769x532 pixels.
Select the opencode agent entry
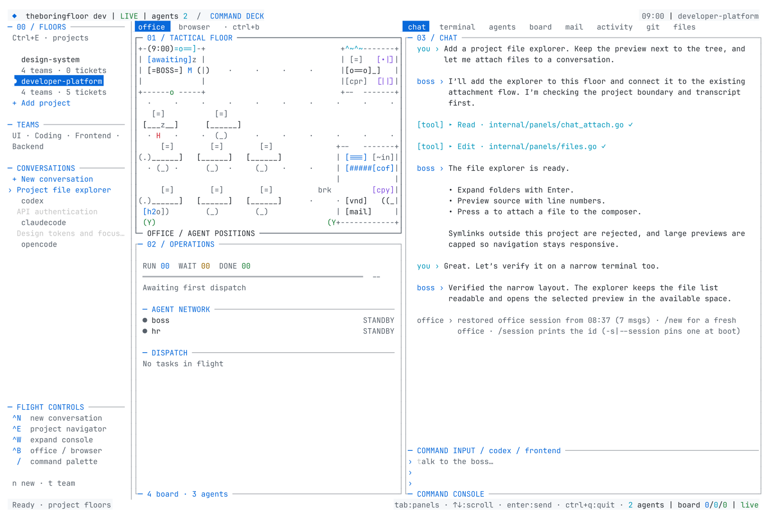click(x=39, y=244)
